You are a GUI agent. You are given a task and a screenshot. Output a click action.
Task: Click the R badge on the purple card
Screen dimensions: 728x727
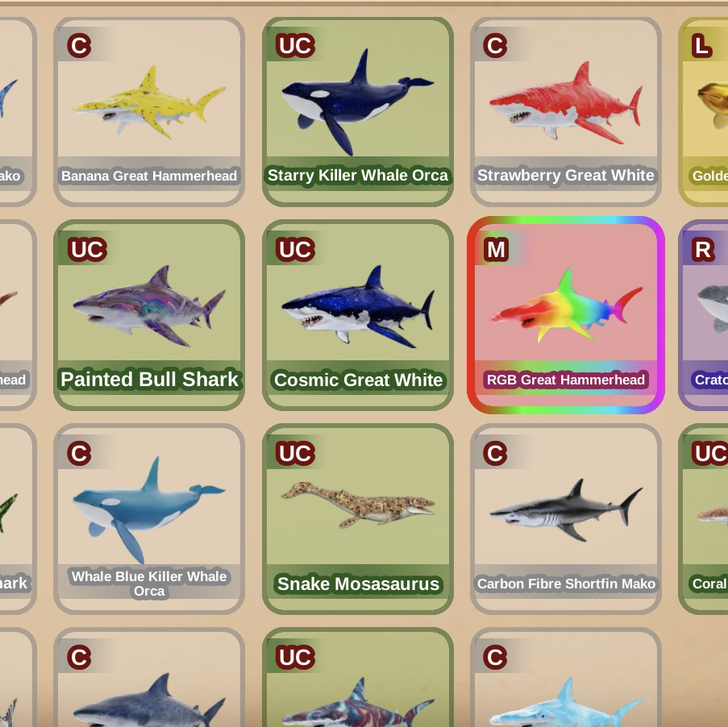(x=703, y=249)
